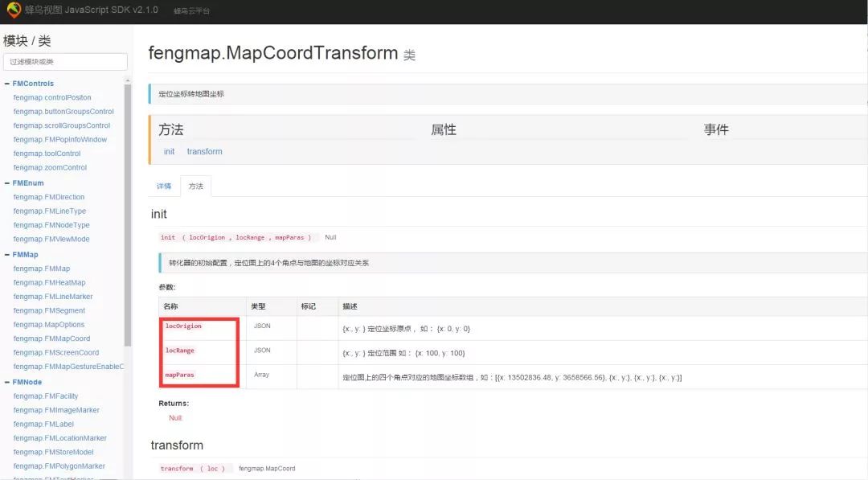Click the 蜂鸟视图 JavaScript SDK title
This screenshot has width=868, height=480.
tap(92, 10)
